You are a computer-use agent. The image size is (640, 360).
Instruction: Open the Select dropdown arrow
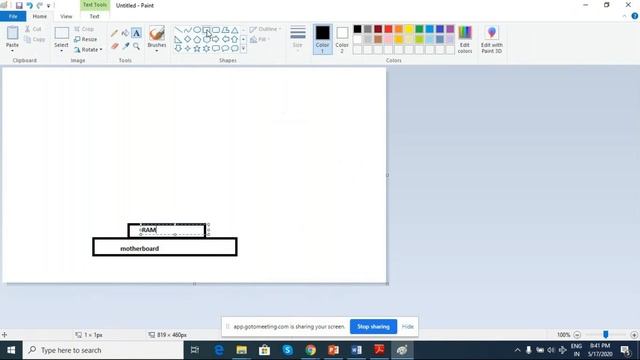61,51
